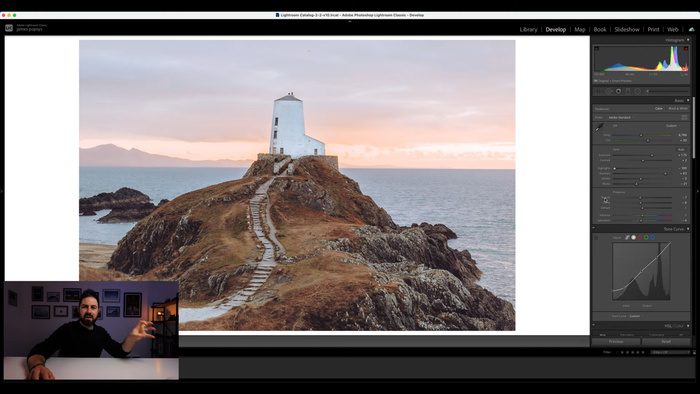The width and height of the screenshot is (700, 394).
Task: Select the Crop Overlay tool
Action: (x=597, y=91)
